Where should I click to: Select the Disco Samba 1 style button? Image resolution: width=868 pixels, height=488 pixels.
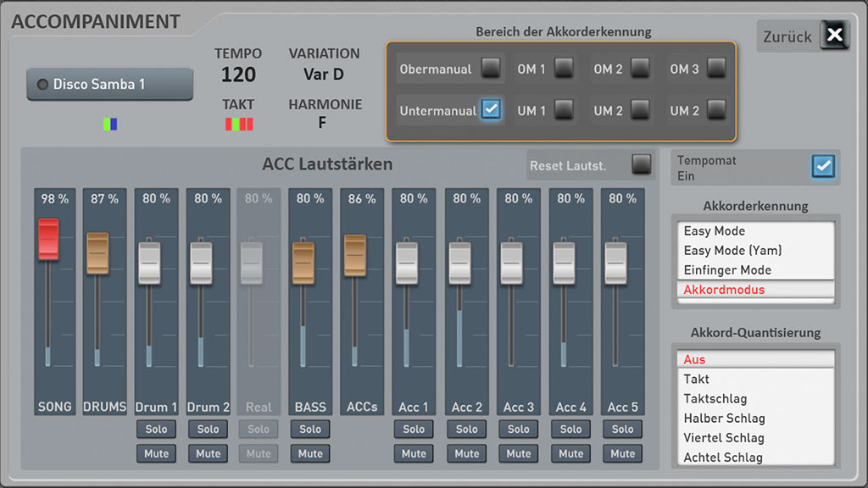coord(109,85)
